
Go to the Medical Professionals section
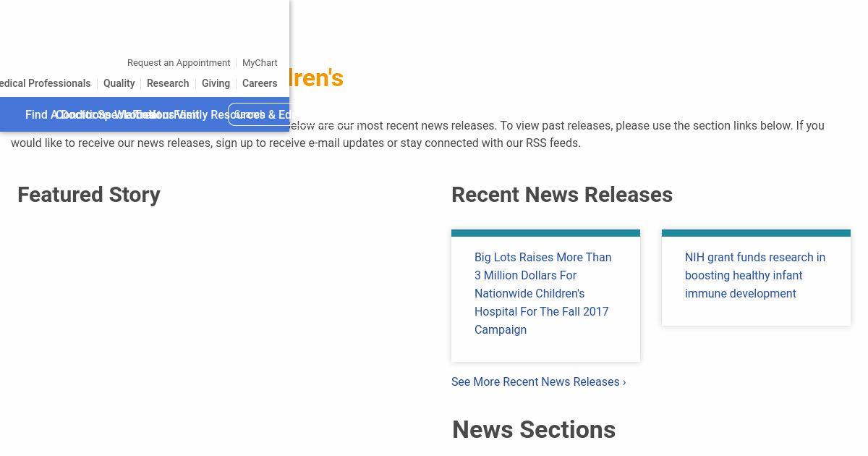[x=45, y=83]
